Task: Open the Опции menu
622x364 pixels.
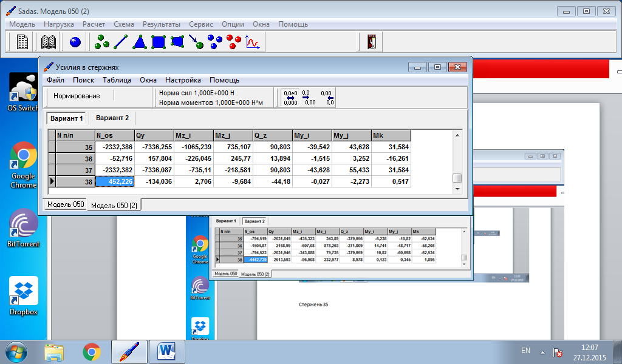Action: point(233,24)
